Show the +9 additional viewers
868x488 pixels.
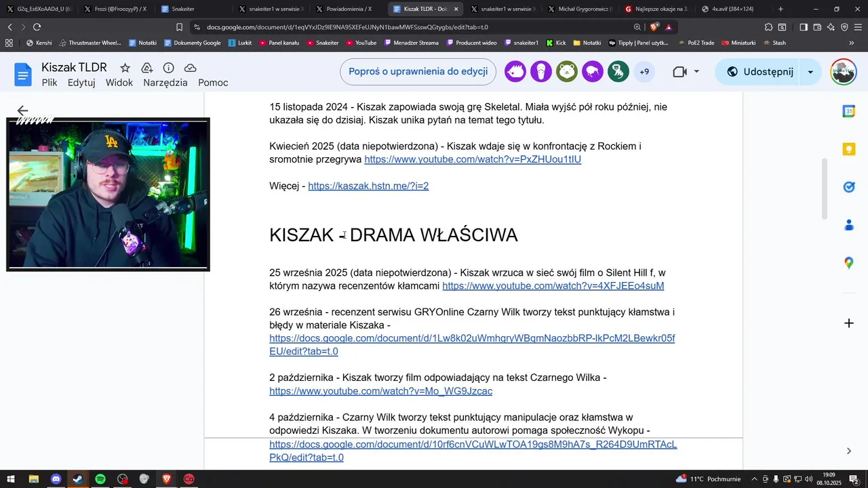click(x=644, y=72)
